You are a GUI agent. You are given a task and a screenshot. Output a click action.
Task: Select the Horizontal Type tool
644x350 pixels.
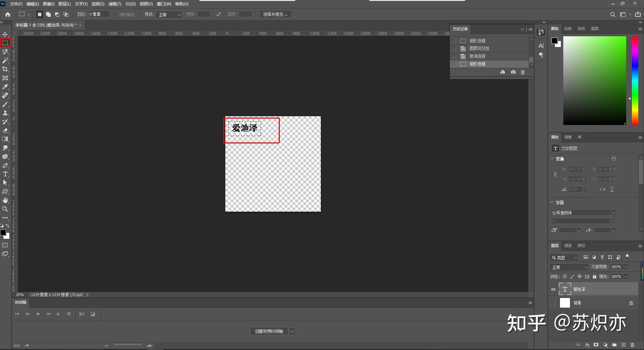(x=5, y=174)
